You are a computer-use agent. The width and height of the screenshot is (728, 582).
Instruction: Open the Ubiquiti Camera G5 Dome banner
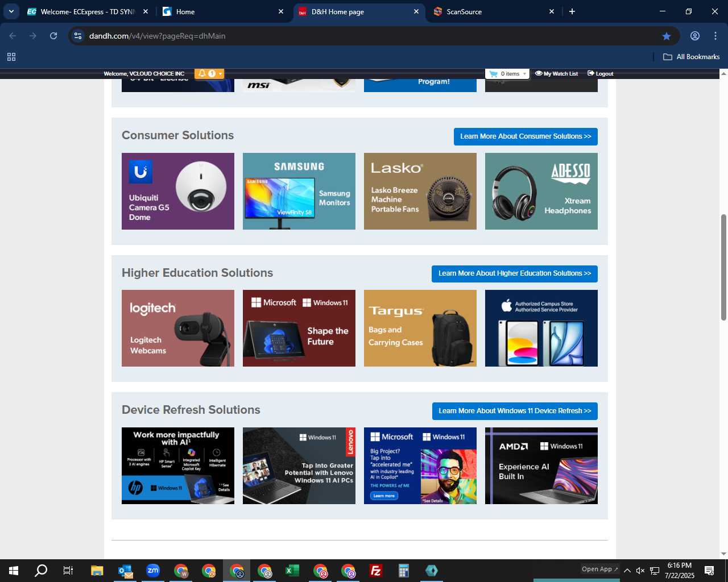pyautogui.click(x=178, y=191)
